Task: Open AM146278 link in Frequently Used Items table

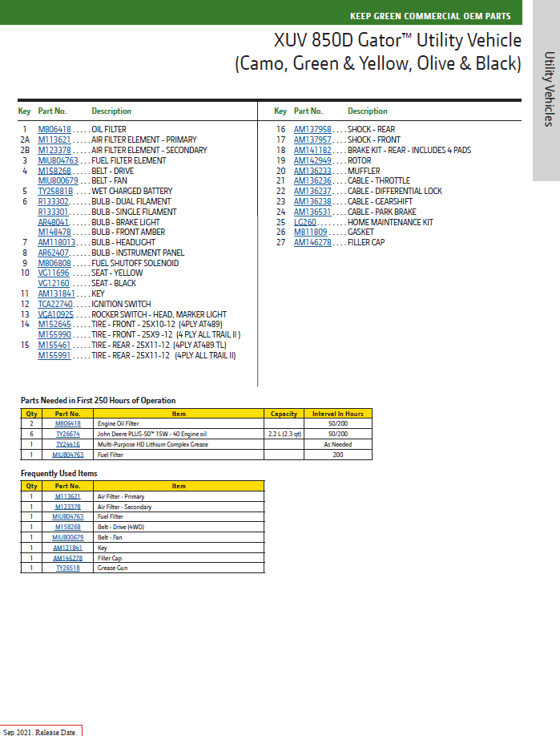Action: click(x=67, y=558)
